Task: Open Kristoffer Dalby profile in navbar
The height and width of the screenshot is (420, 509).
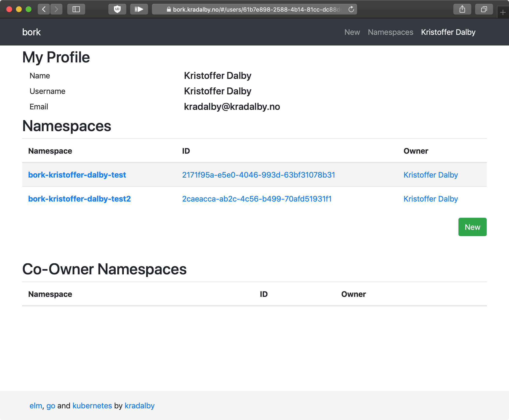Action: pos(448,32)
